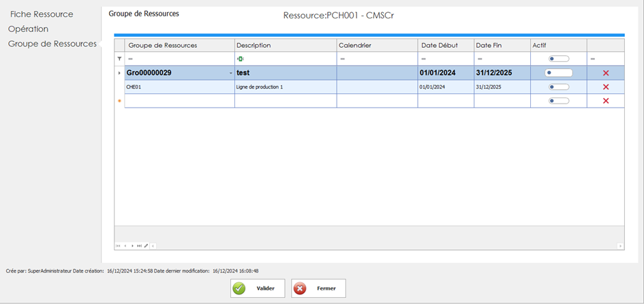This screenshot has height=304, width=644.
Task: Click the Description column filter operator icon
Action: [x=240, y=59]
